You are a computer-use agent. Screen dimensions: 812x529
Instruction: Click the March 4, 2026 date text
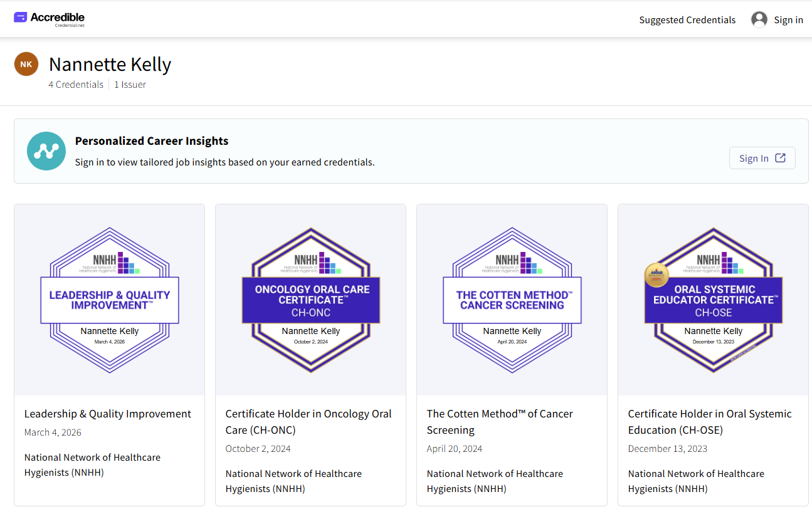point(53,432)
